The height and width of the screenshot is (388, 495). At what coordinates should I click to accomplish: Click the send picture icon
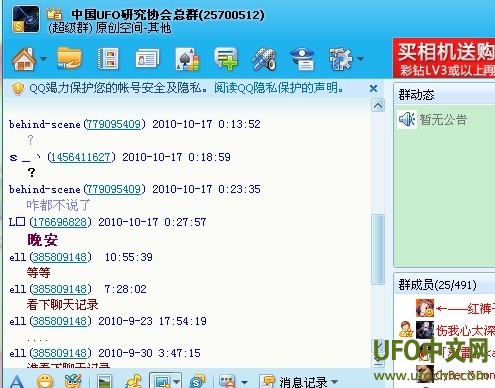click(104, 381)
